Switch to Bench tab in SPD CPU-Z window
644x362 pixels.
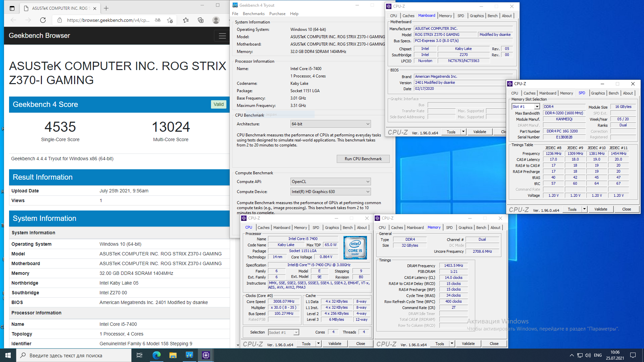(x=613, y=93)
